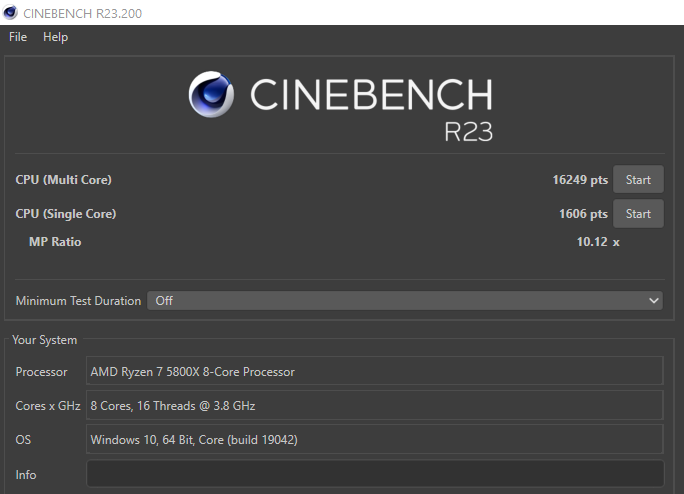Click the 1606 pts single core score
Screen dimensions: 684x494
click(x=583, y=214)
